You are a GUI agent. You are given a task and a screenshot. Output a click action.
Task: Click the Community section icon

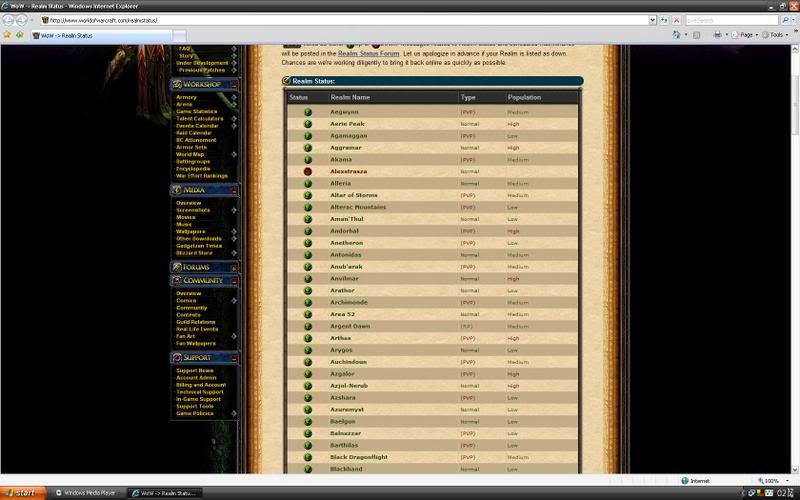pos(177,281)
